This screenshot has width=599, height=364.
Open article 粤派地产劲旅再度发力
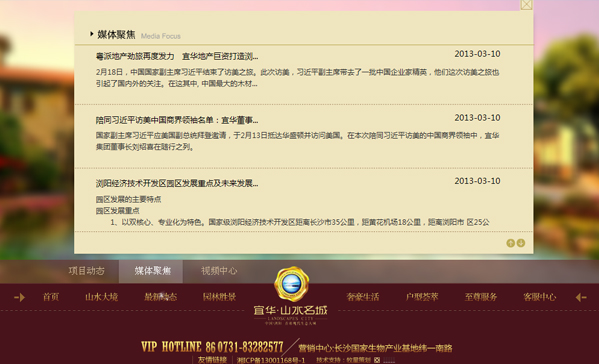177,57
